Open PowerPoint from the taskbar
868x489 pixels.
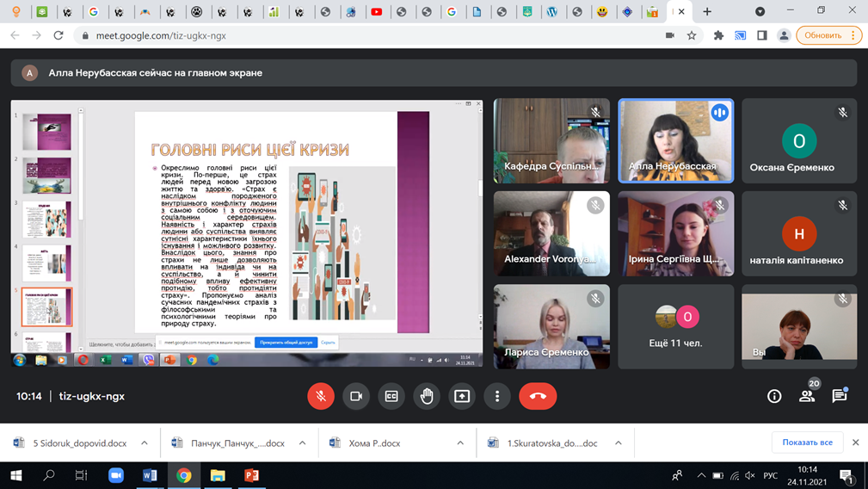click(251, 475)
